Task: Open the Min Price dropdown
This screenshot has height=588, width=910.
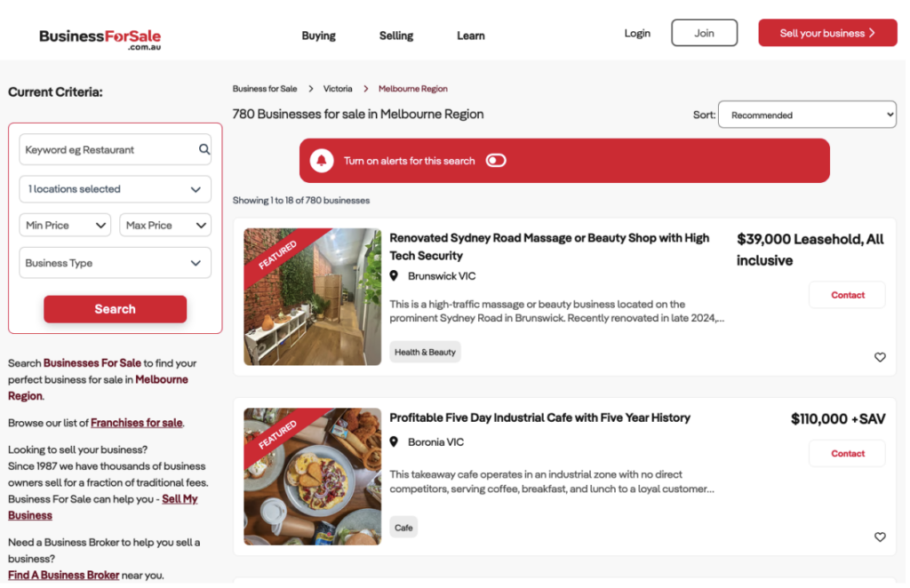Action: click(65, 225)
